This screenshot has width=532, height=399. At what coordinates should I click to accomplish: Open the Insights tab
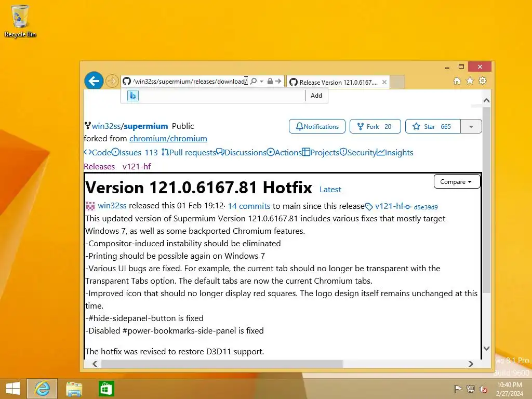[395, 153]
